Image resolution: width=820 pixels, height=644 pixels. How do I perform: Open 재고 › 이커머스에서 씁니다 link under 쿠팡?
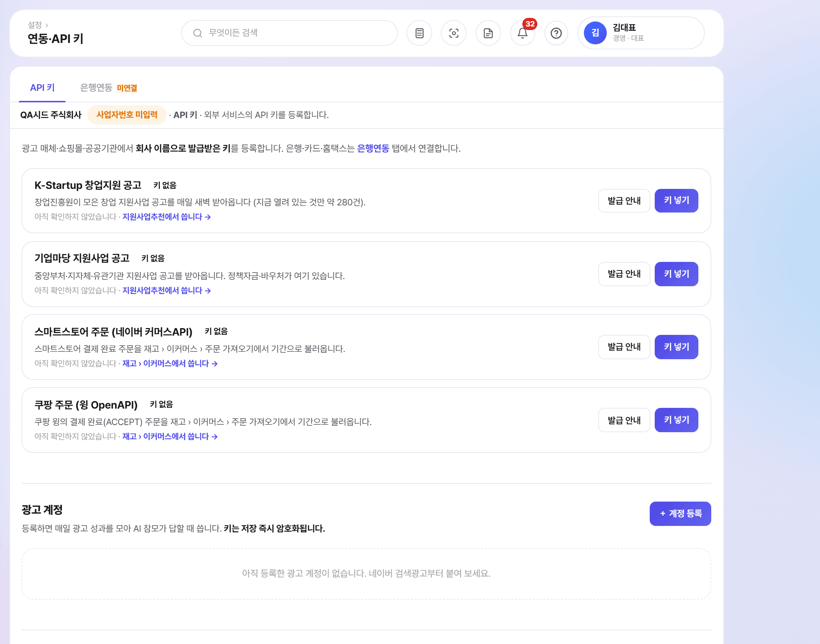(170, 436)
